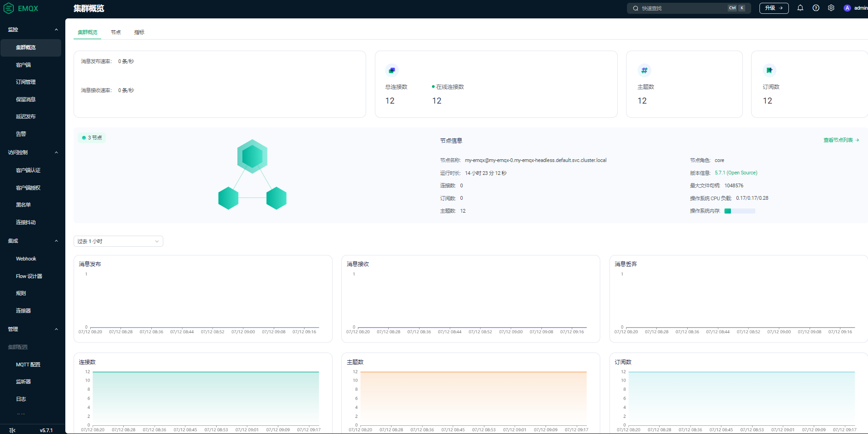Viewport: 868px width, 434px height.
Task: Click the 操作系统内存 usage bar
Action: [x=740, y=211]
